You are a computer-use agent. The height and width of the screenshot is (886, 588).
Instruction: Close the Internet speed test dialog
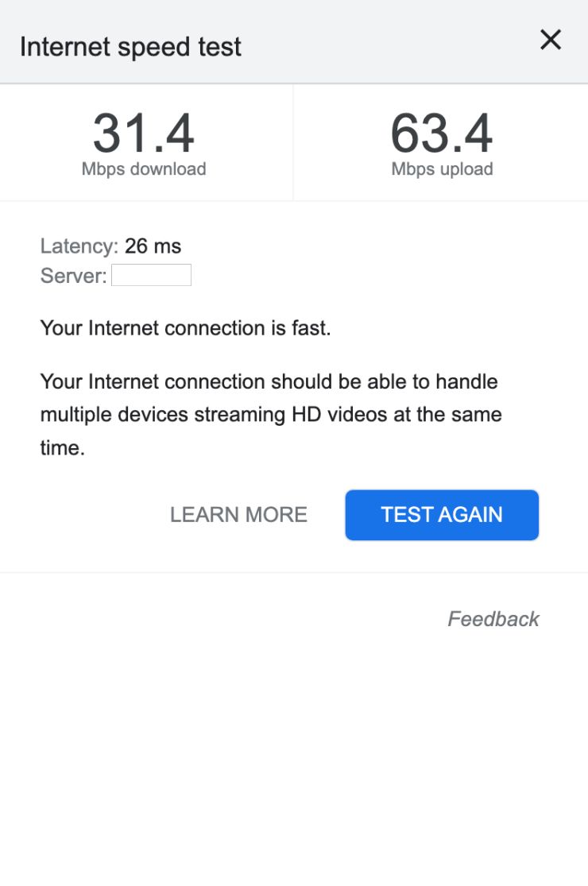click(551, 40)
